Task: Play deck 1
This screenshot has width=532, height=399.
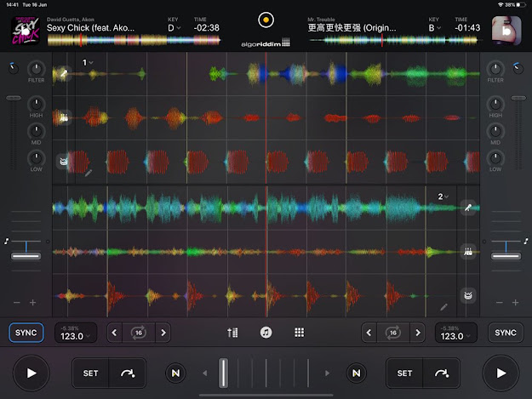Action: (31, 373)
